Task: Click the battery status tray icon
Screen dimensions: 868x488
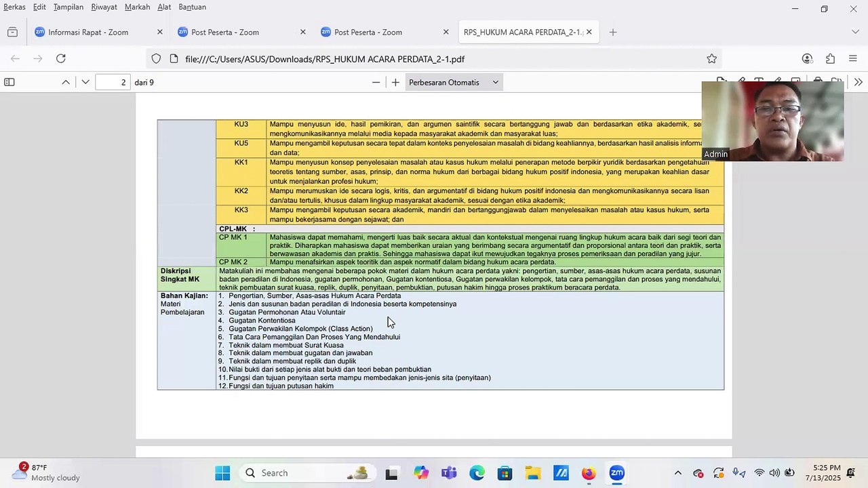Action: pos(790,473)
